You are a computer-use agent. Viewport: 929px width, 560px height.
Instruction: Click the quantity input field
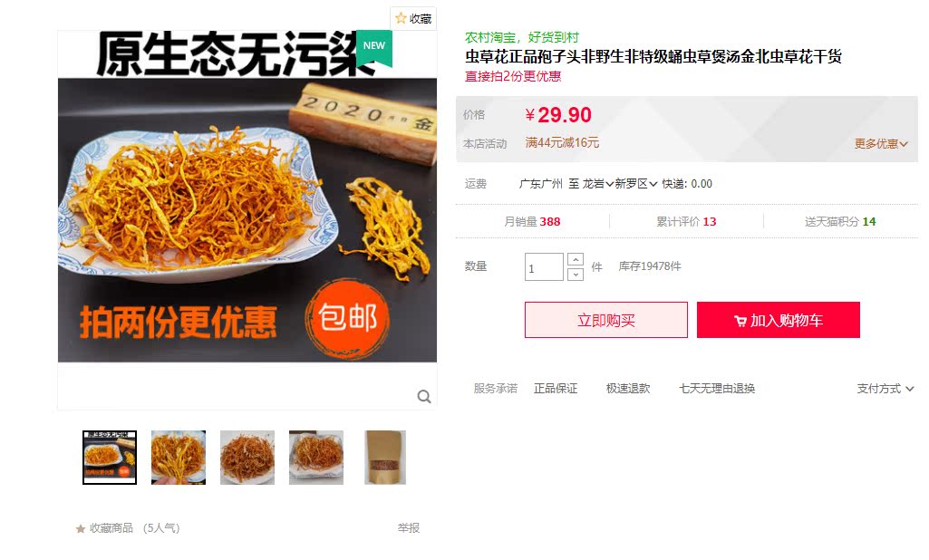click(544, 267)
